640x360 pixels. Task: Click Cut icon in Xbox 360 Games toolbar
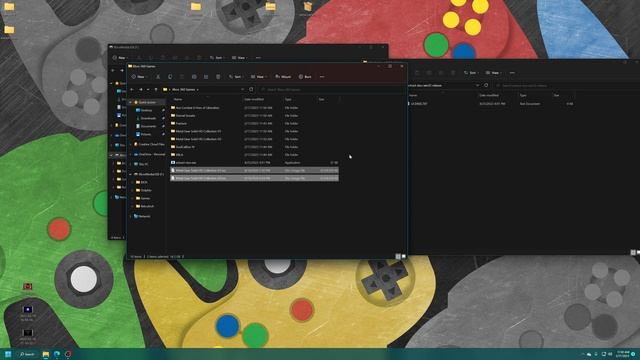coord(158,77)
